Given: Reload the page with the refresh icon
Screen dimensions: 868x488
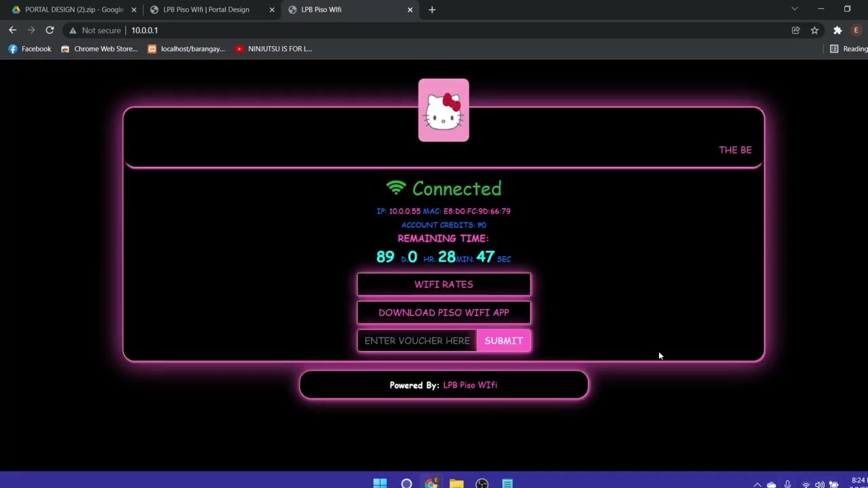Looking at the screenshot, I should 50,30.
